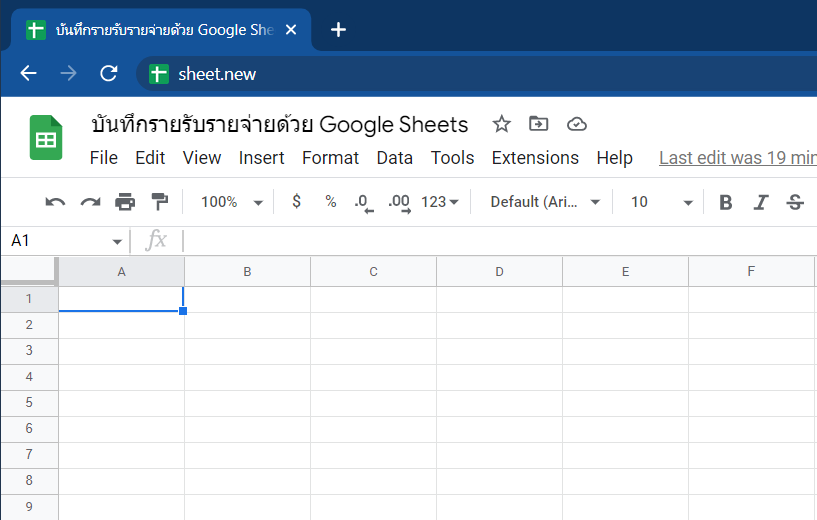Image resolution: width=817 pixels, height=520 pixels.
Task: Open a new browser tab with plus button
Action: [338, 30]
